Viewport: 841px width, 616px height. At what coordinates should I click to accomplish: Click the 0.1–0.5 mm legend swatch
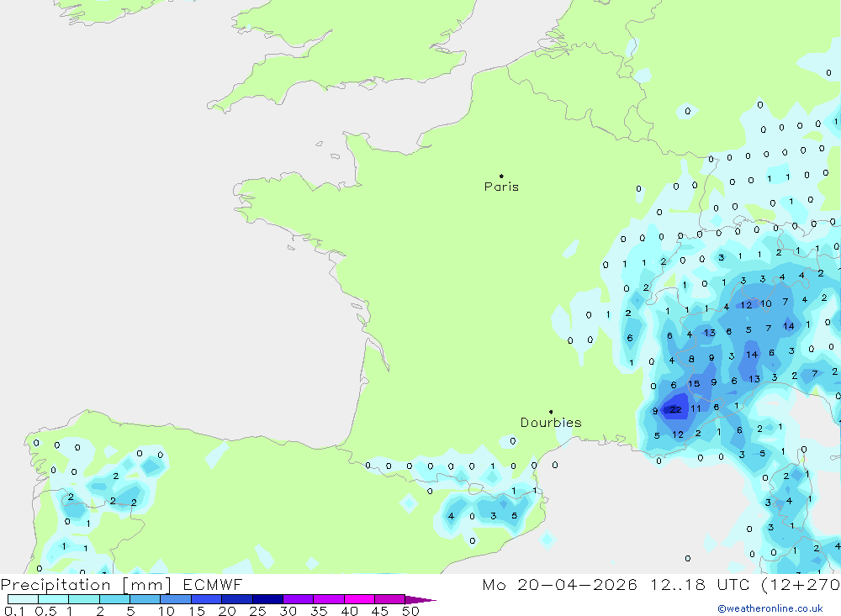click(x=23, y=599)
